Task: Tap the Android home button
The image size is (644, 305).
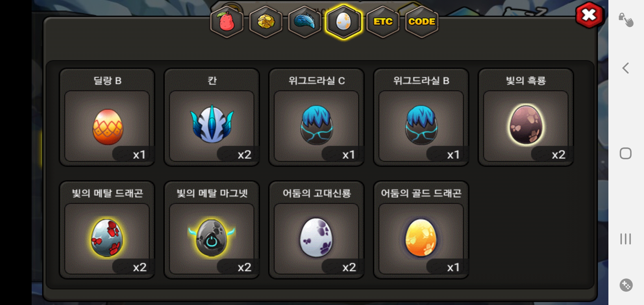Action: 626,153
